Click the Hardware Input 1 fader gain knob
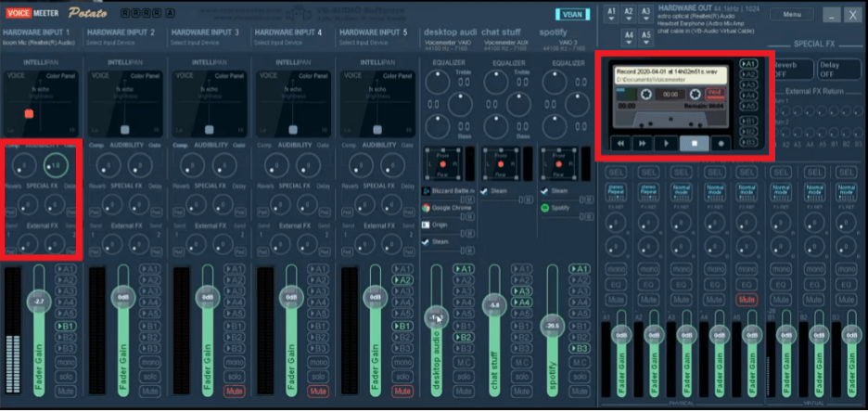This screenshot has width=868, height=412. [x=39, y=302]
